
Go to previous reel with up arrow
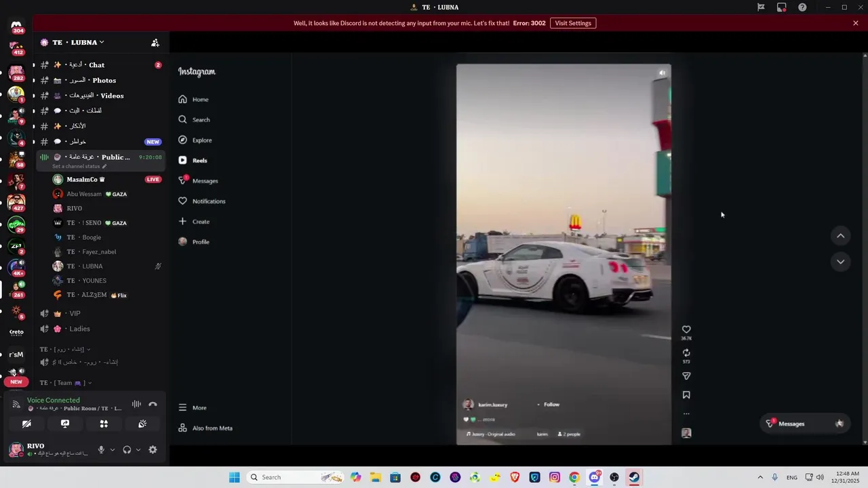point(840,236)
